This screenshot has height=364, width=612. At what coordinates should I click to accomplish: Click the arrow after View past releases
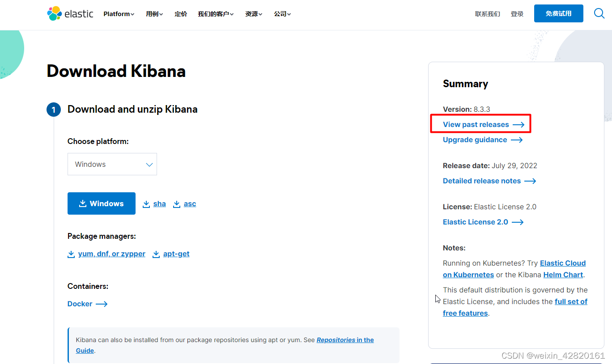[x=518, y=125]
